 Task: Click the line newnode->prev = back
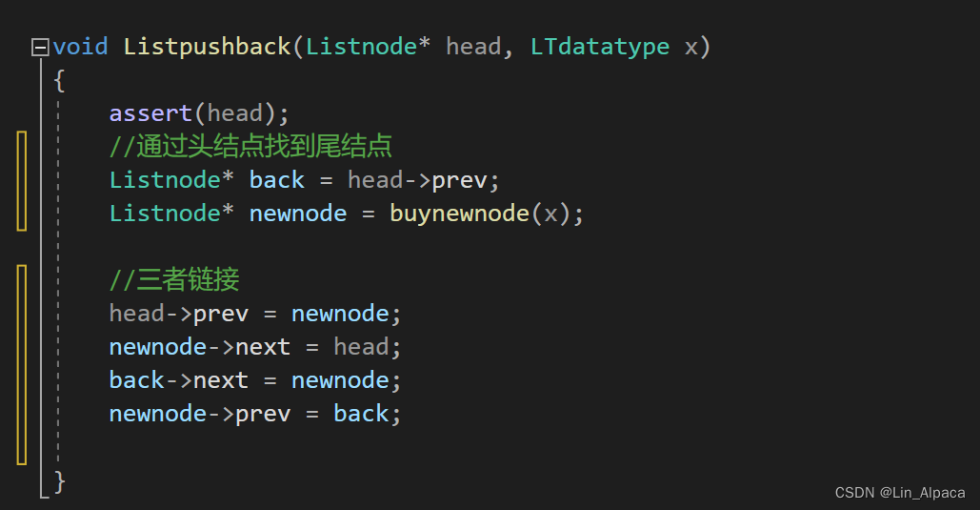pyautogui.click(x=255, y=415)
